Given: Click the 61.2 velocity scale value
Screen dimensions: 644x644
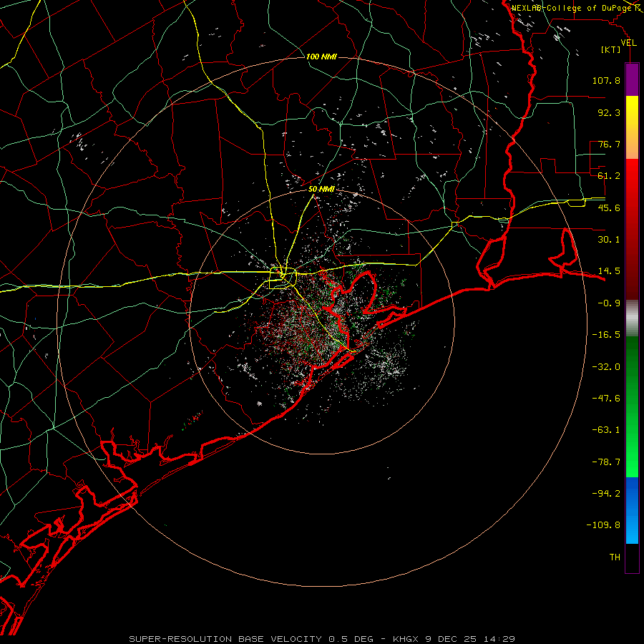Looking at the screenshot, I should [x=609, y=176].
